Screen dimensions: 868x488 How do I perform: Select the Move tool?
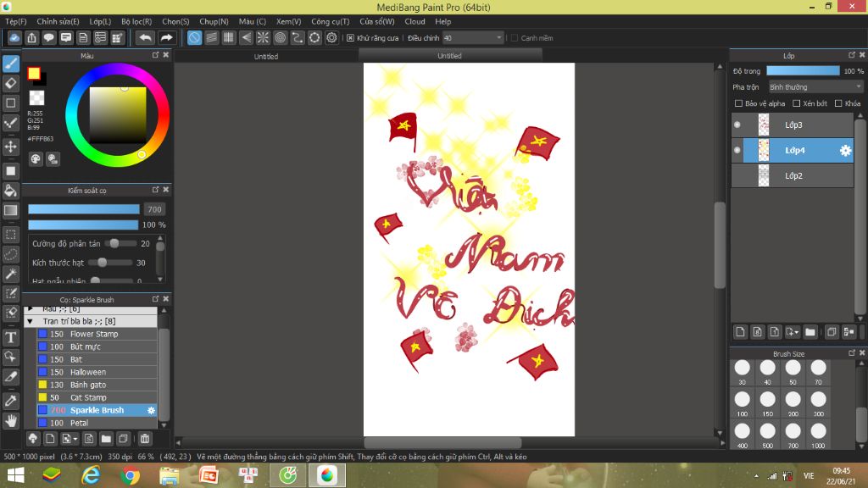click(10, 147)
